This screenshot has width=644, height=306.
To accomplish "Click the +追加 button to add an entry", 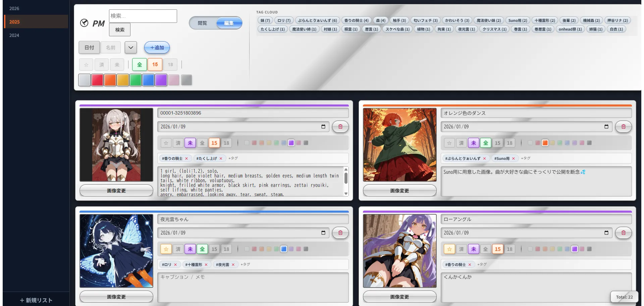I will tap(156, 47).
